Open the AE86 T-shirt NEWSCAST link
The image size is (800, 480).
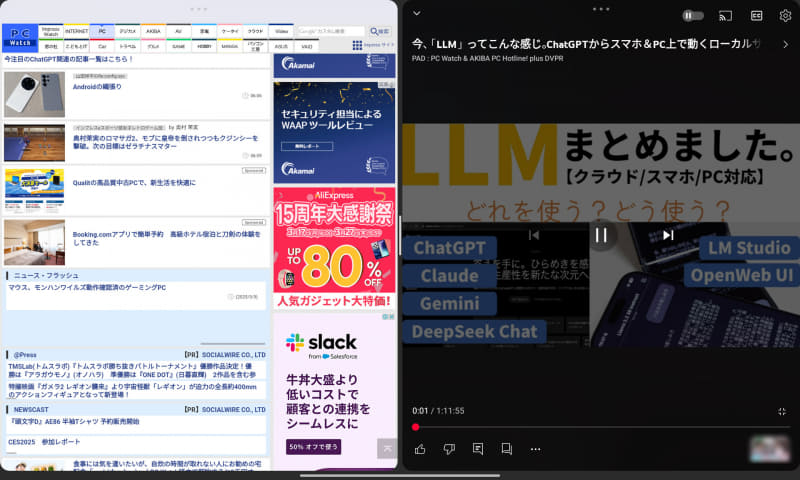click(75, 422)
